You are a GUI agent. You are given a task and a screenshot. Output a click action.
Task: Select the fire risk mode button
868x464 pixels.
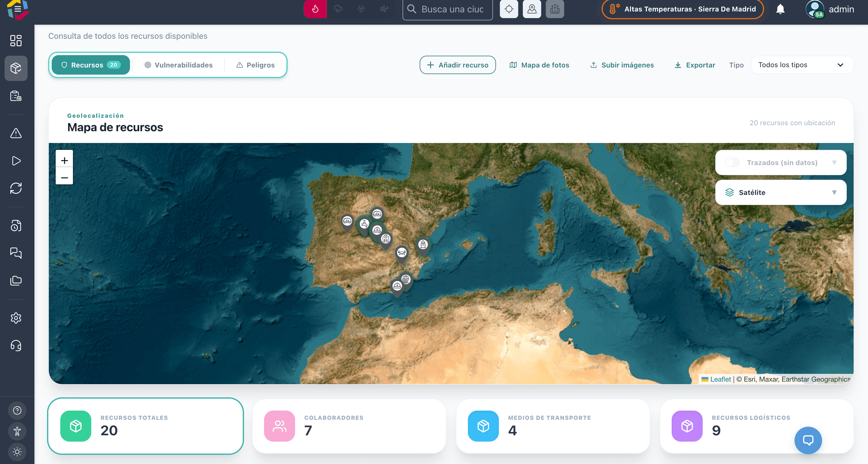[x=315, y=9]
